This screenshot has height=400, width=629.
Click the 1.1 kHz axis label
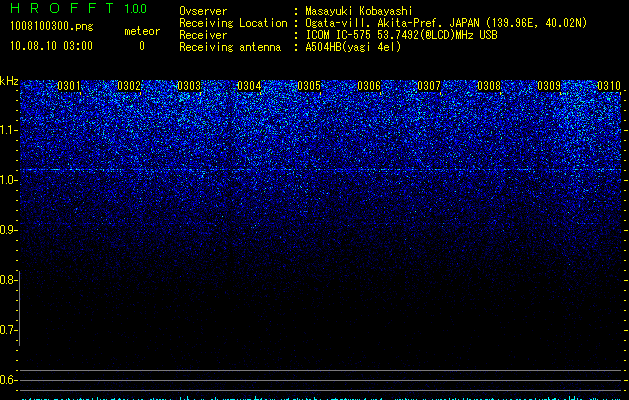point(8,130)
